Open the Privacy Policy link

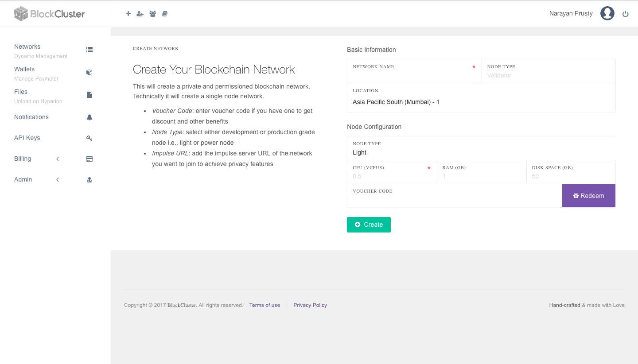click(310, 305)
